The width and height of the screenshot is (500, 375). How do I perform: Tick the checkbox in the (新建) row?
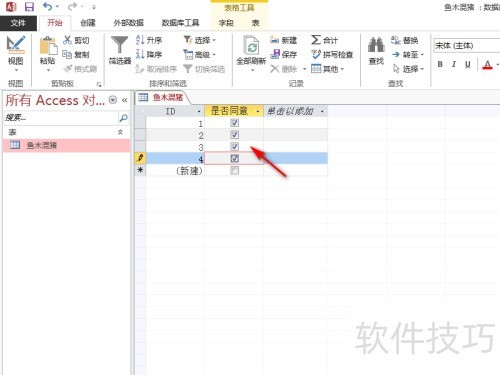235,170
